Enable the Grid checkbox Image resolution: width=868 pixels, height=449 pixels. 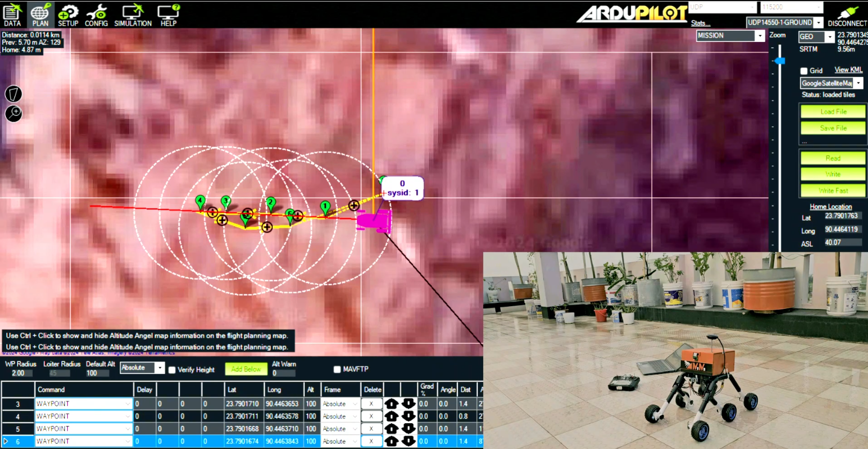point(804,71)
